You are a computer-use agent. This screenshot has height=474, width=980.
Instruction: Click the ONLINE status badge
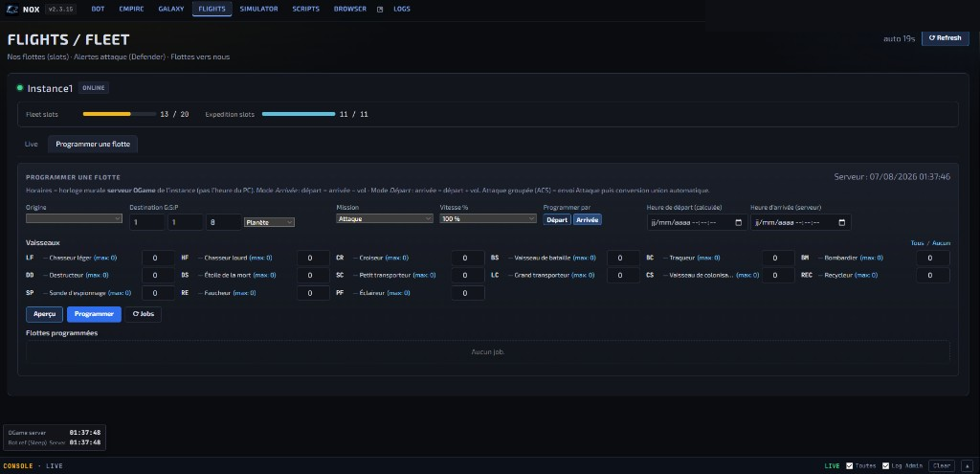(x=94, y=87)
